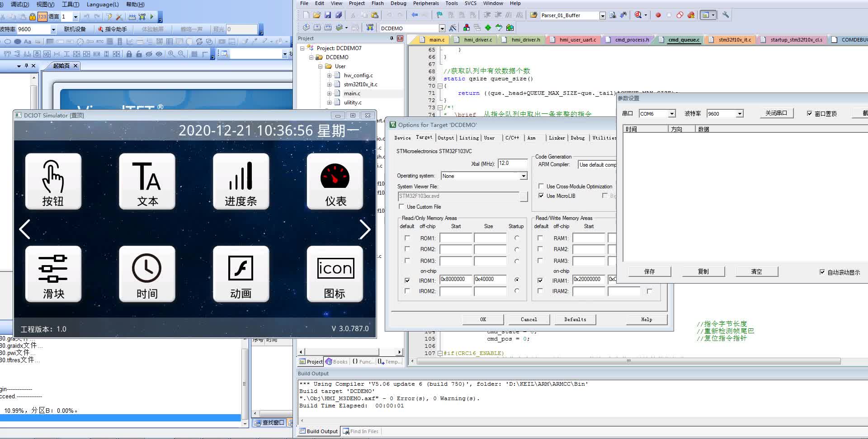Click the Save icon in Keil toolbar

[328, 15]
